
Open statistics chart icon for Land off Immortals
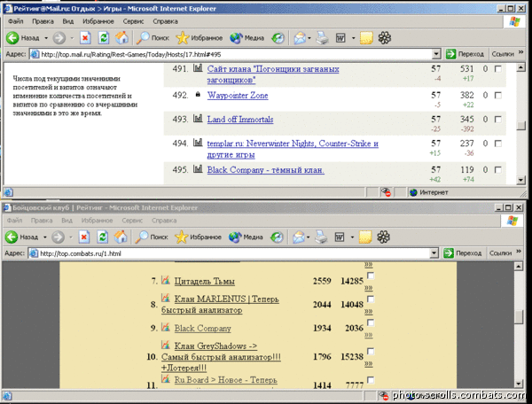(198, 118)
